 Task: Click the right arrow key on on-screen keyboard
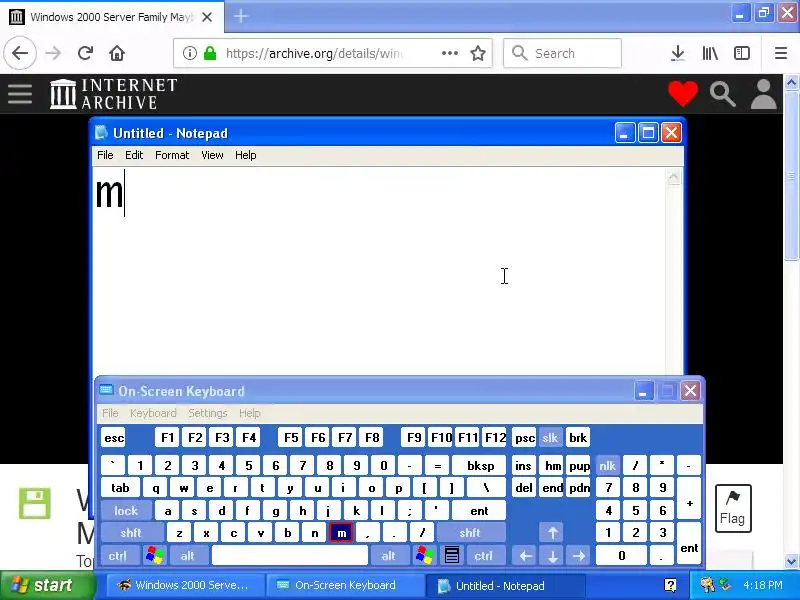coord(579,555)
